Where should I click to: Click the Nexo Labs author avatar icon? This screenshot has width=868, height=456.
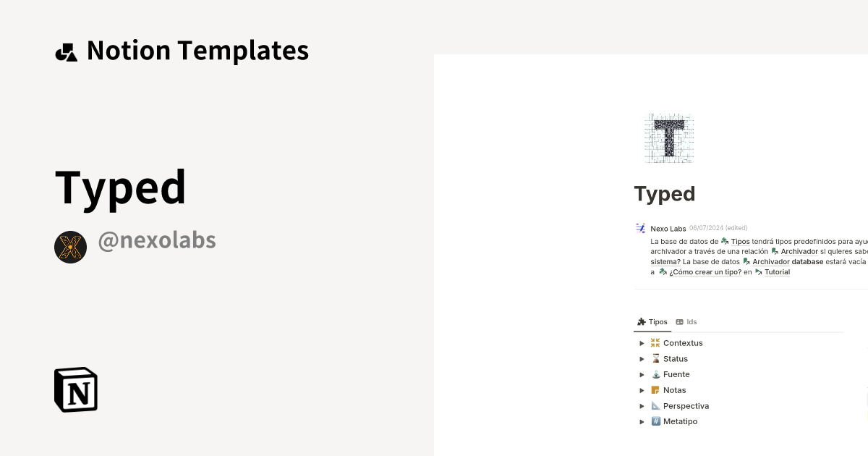(x=640, y=228)
